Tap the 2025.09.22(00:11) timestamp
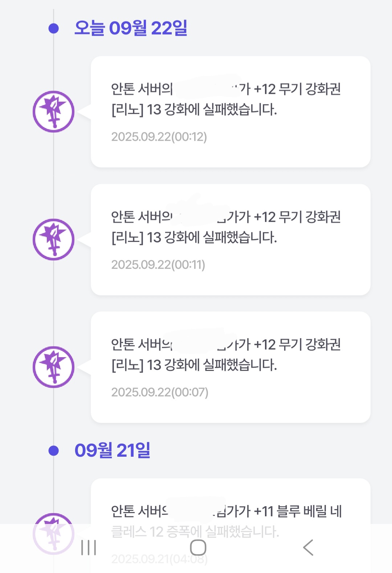This screenshot has width=392, height=573. click(158, 265)
